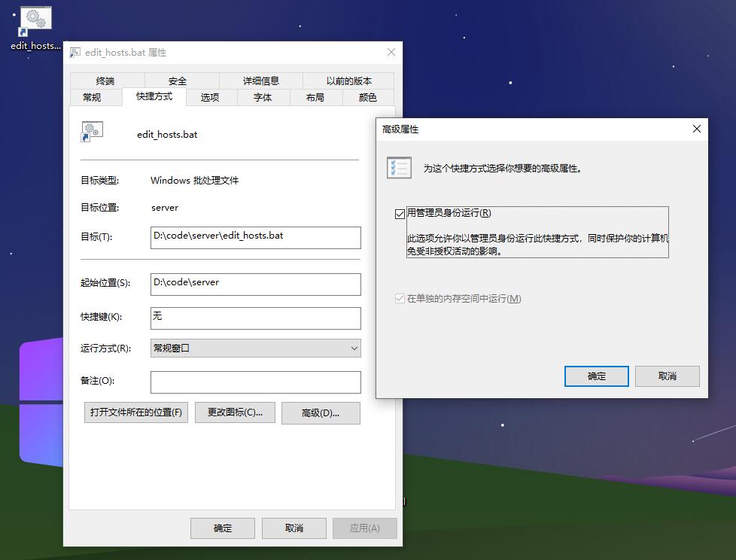Click the 'Windows 批处理文件' target type text
The height and width of the screenshot is (560, 736).
(x=195, y=180)
